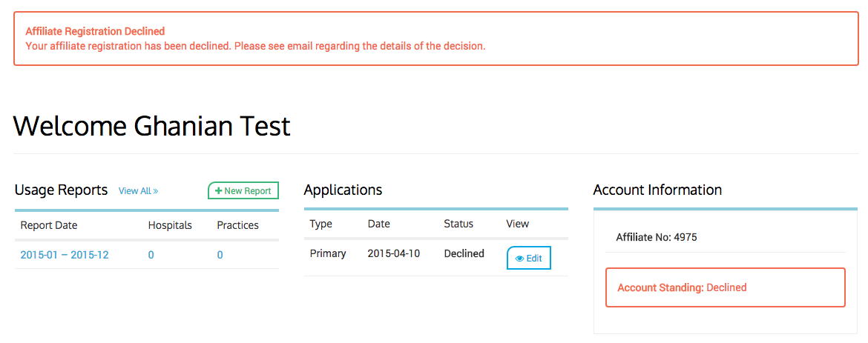
Task: Click the Report Date column header
Action: pos(49,225)
